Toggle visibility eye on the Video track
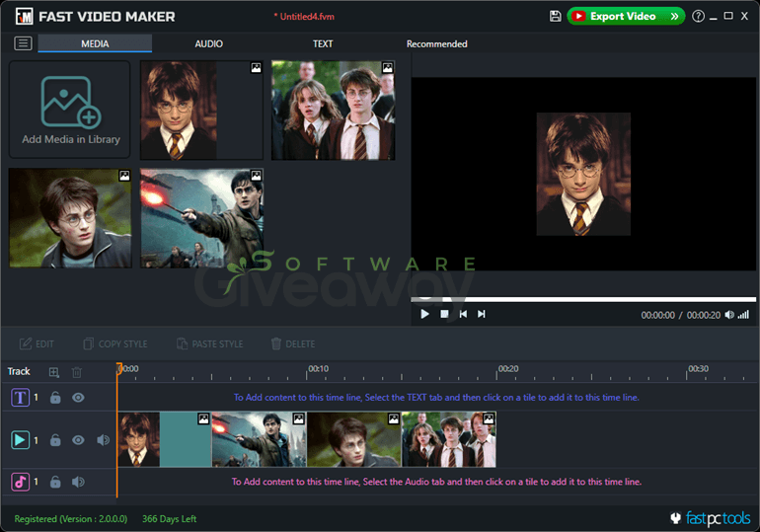Viewport: 760px width, 532px height. tap(78, 440)
